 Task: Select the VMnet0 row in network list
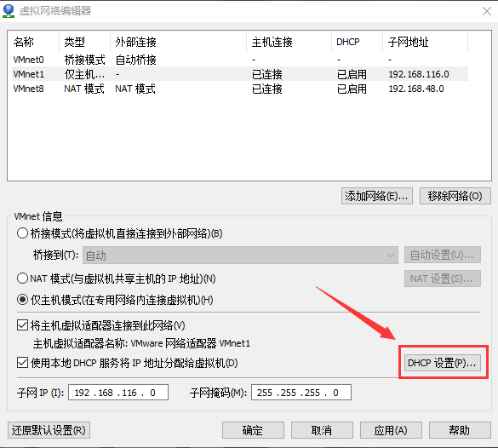click(240, 60)
